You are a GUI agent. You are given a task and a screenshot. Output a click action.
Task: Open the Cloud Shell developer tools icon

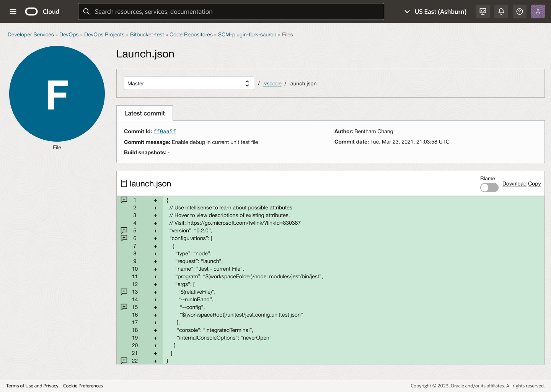pos(483,11)
